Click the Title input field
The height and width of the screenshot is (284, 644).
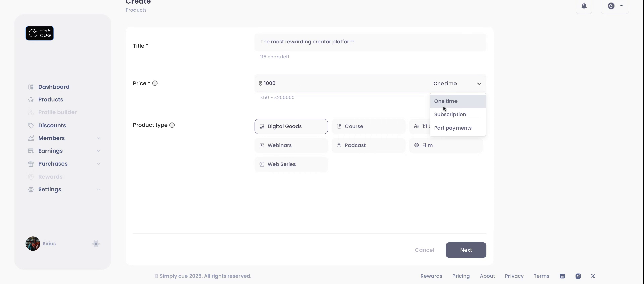[370, 42]
